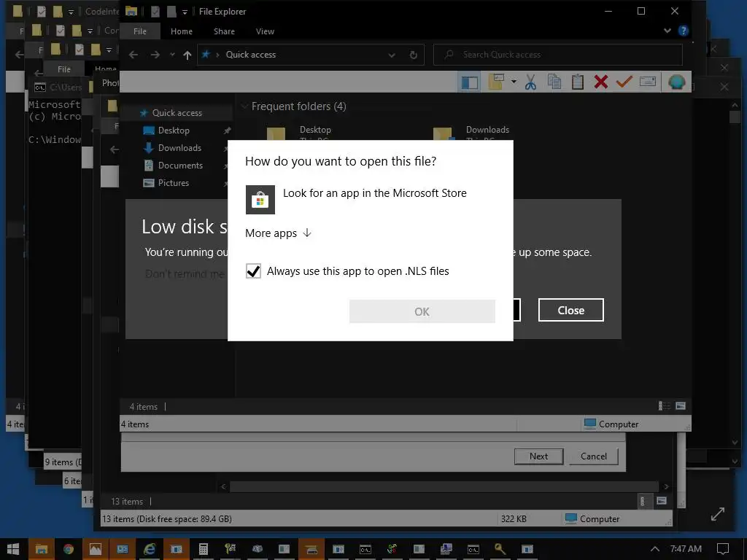Refresh the Quick access view

point(414,55)
